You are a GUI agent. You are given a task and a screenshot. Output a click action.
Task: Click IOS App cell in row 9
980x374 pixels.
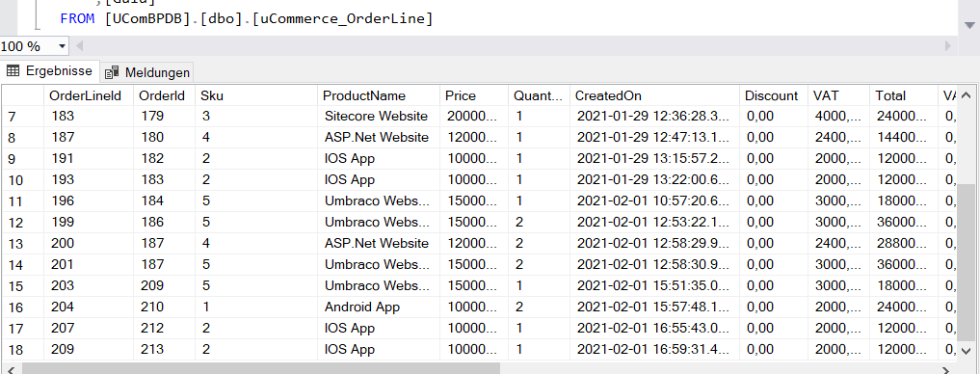tap(379, 159)
